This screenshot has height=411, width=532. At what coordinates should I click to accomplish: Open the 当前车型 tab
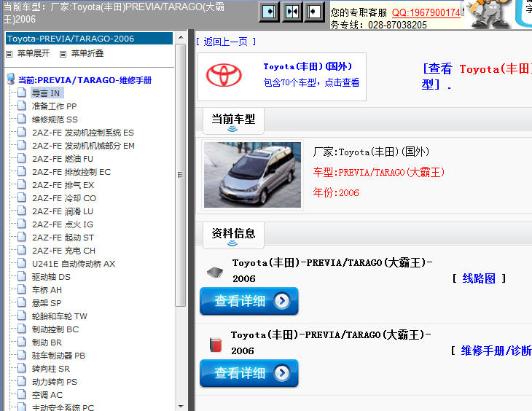pyautogui.click(x=233, y=121)
